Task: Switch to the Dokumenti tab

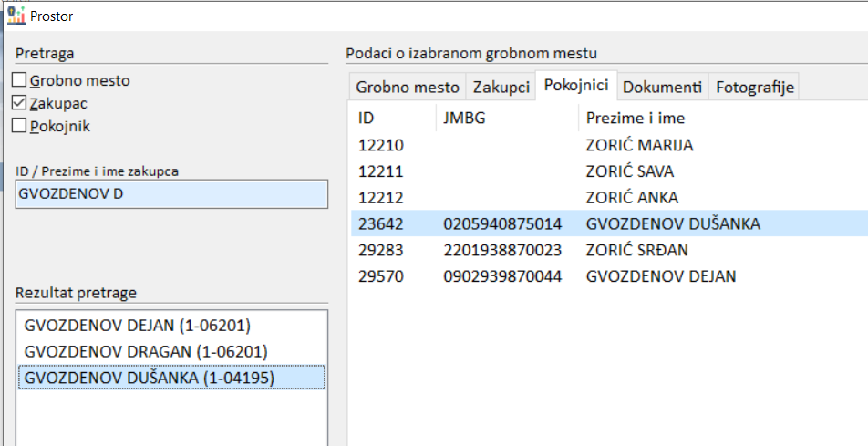Action: (x=662, y=88)
